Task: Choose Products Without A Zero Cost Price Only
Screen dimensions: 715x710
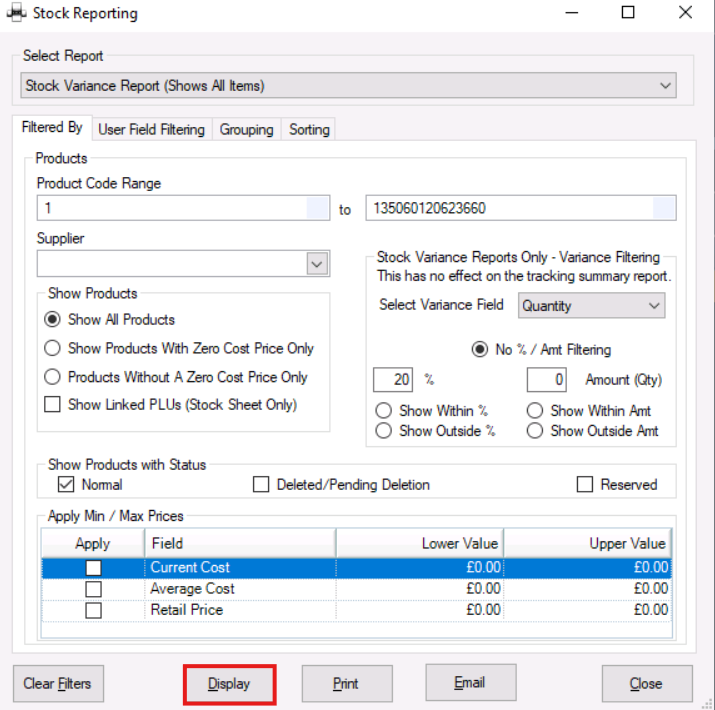Action: 54,377
